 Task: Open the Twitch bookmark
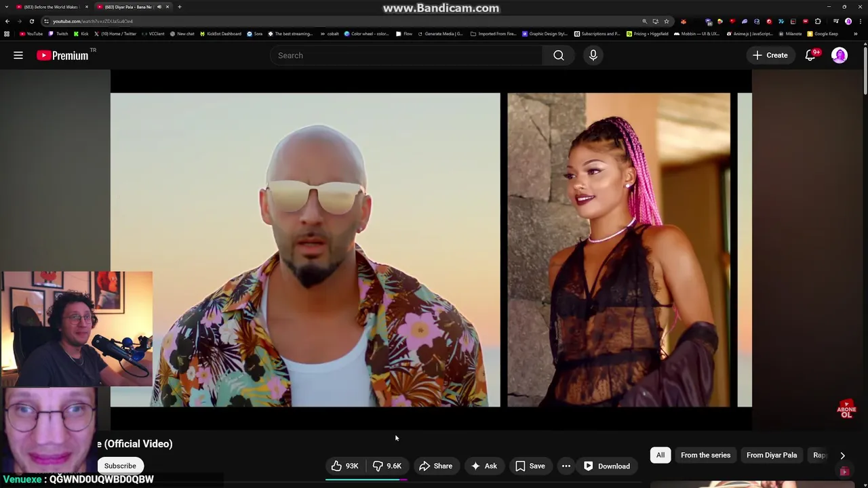click(x=58, y=33)
